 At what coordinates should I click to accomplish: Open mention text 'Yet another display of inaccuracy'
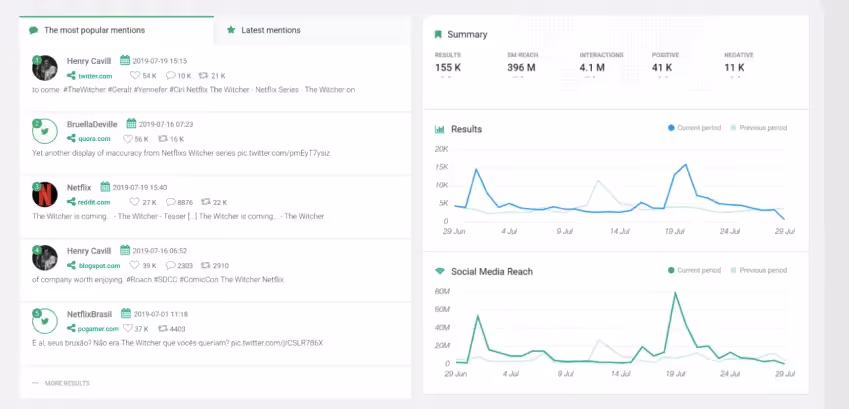coord(181,153)
